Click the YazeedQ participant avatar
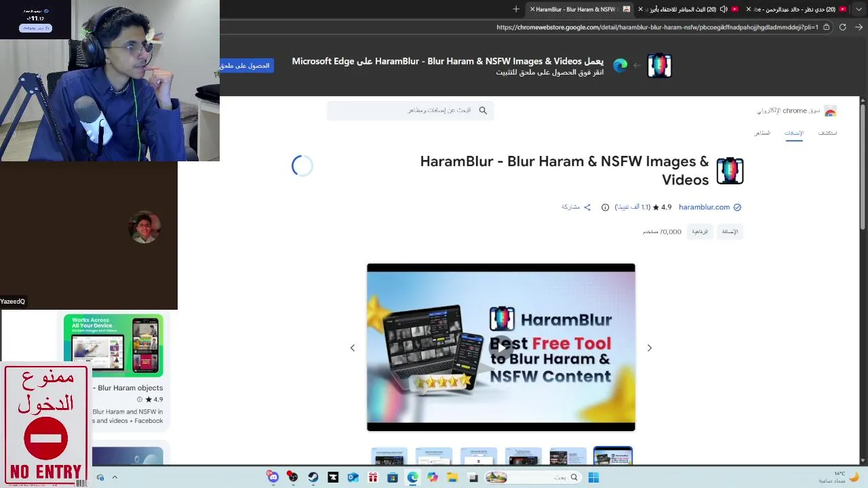The image size is (868, 488). (x=144, y=228)
